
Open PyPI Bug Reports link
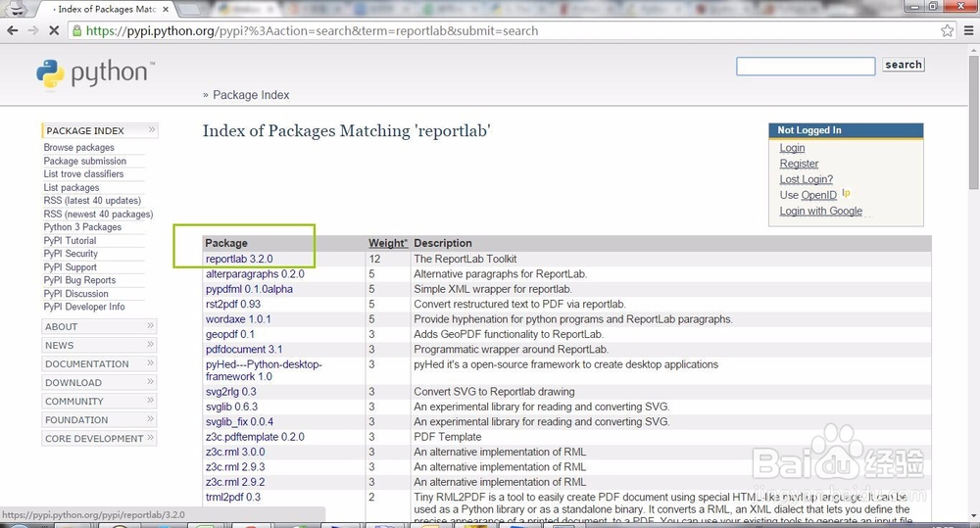[x=79, y=280]
